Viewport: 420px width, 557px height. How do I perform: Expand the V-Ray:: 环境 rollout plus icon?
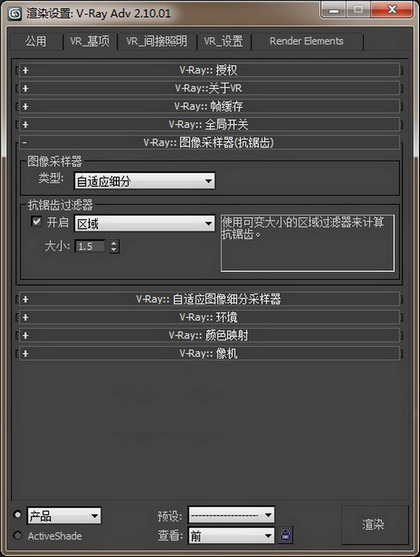tap(25, 317)
